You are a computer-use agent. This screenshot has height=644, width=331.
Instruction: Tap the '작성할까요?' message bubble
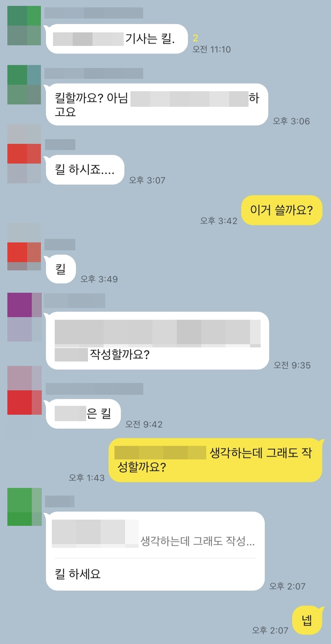[x=158, y=340]
